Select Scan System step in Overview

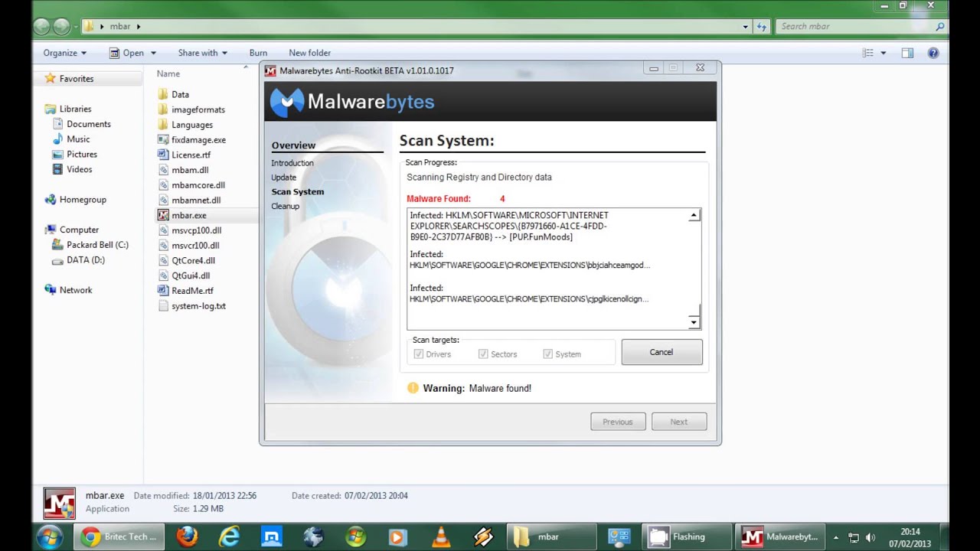[298, 192]
